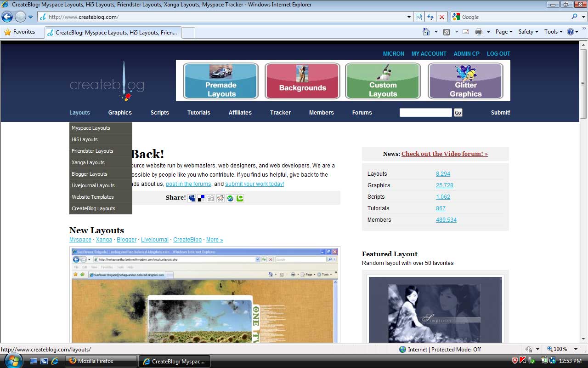Expand the Home button dropdown arrow
Screen dimensions: 588x368
click(436, 32)
